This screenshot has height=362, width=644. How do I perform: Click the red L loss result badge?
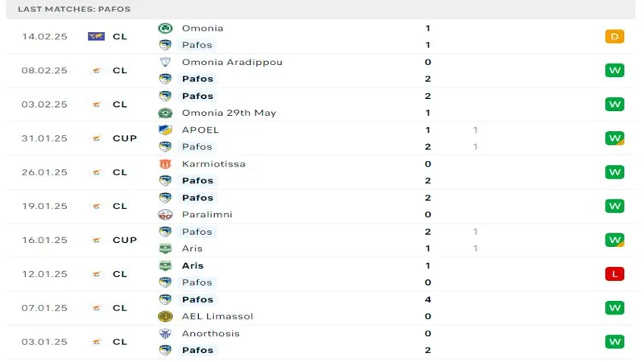pos(614,274)
